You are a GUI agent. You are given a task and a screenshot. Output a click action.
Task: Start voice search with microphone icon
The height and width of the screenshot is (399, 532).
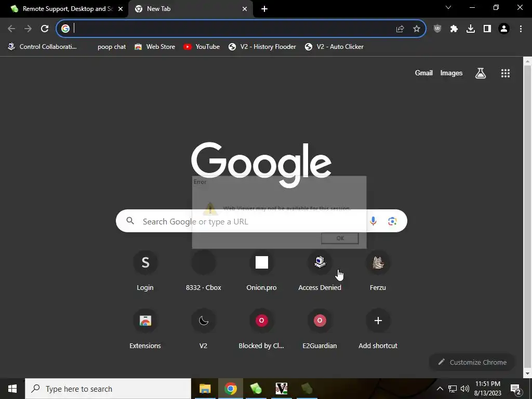tap(373, 221)
